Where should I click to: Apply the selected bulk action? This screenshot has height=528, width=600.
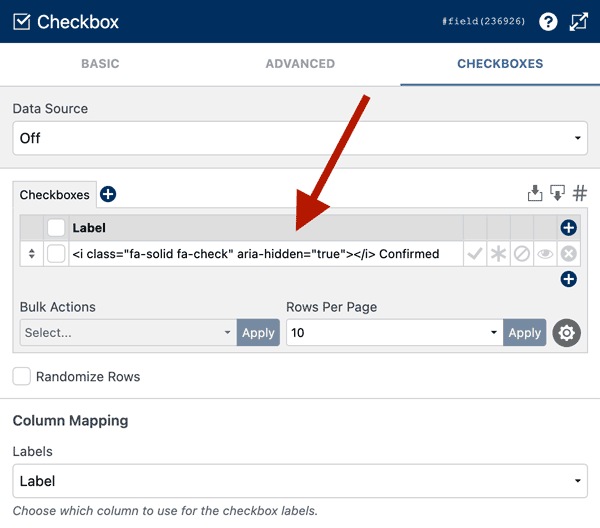pyautogui.click(x=258, y=332)
